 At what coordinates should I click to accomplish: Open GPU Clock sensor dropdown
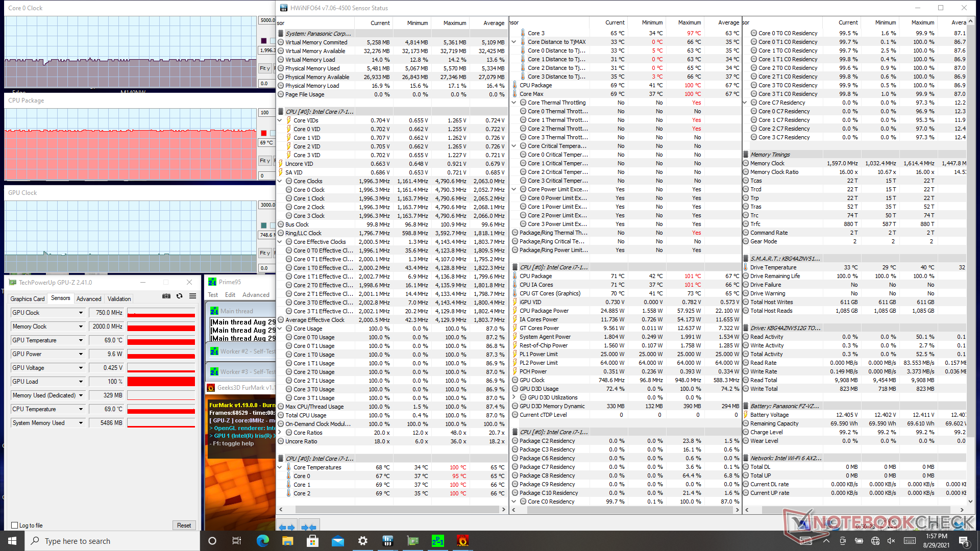[81, 313]
